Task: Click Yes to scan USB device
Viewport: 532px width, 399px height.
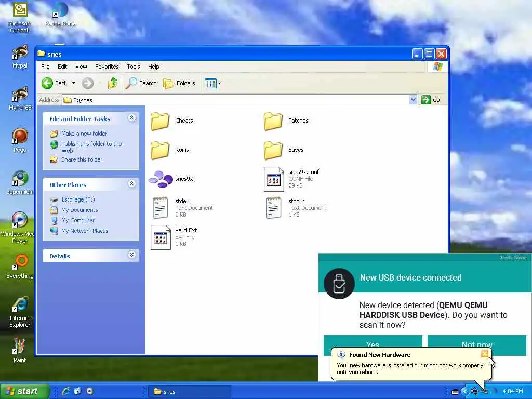Action: point(373,342)
